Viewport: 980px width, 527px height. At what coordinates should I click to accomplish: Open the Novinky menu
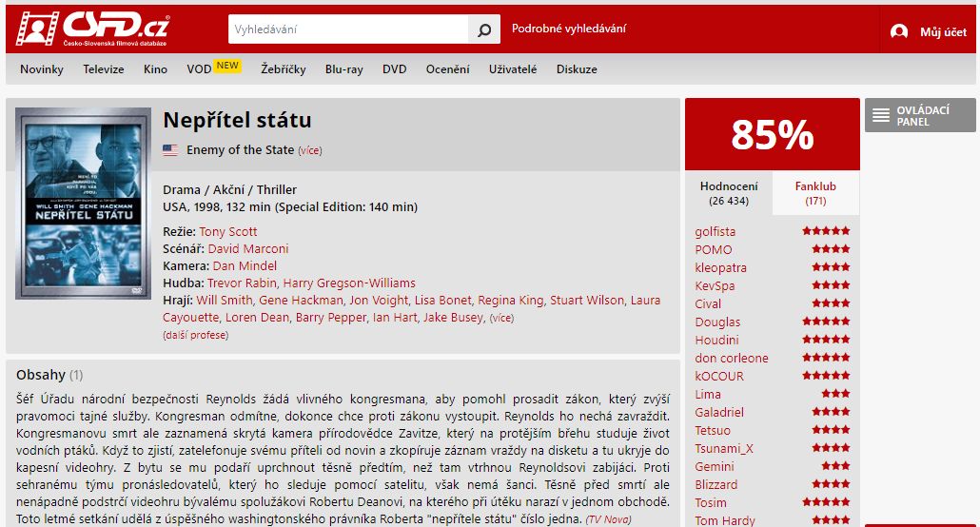[42, 69]
